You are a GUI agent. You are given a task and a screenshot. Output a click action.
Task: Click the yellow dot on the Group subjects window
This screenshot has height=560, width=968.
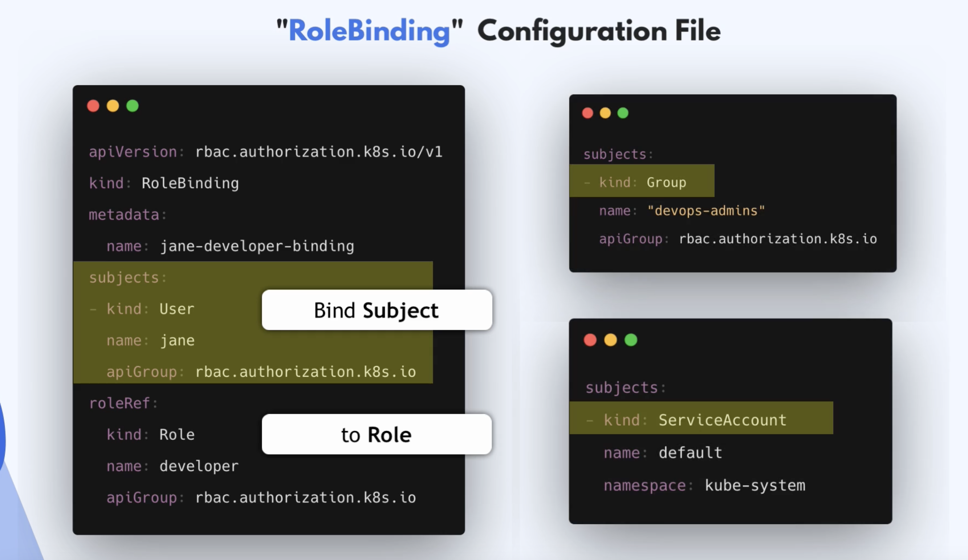point(605,113)
